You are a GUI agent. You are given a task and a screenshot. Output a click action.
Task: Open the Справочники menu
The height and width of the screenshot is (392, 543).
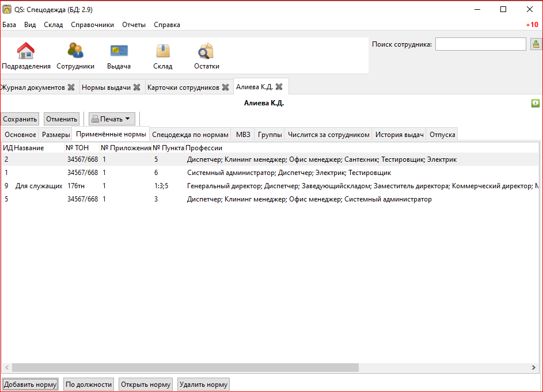(x=92, y=25)
